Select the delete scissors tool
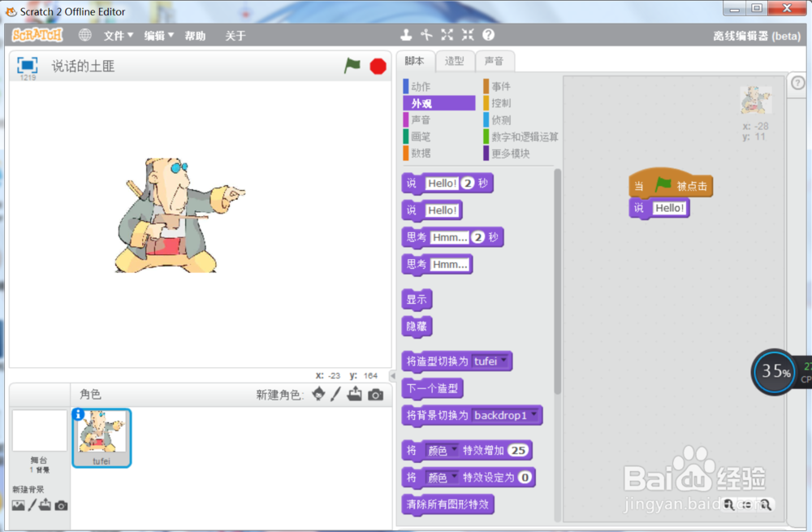 [x=426, y=35]
